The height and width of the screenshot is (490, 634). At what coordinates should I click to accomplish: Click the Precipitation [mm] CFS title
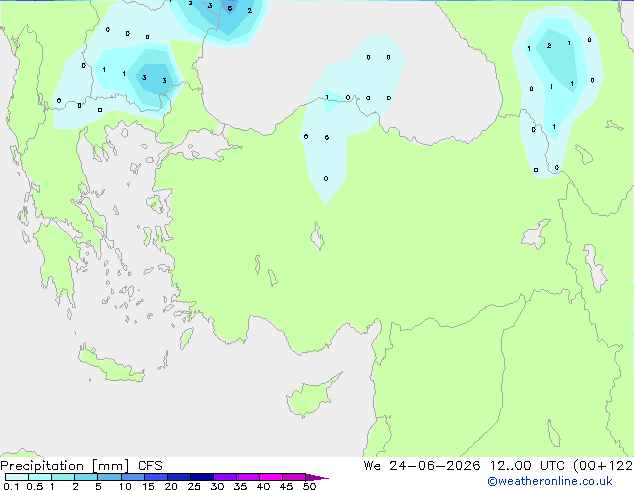(x=81, y=466)
